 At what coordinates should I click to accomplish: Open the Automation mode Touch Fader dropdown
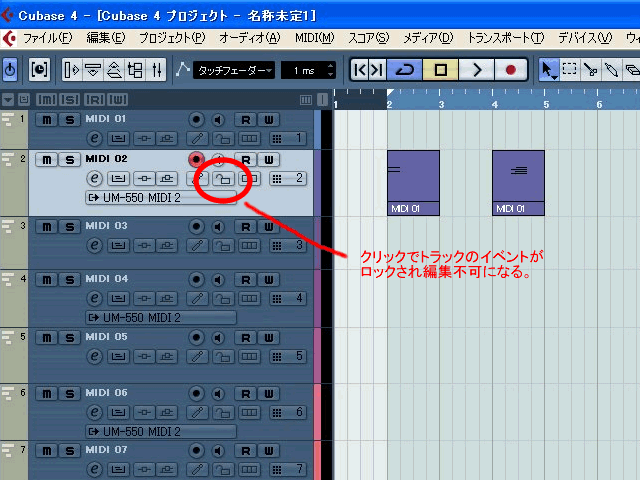pyautogui.click(x=234, y=70)
